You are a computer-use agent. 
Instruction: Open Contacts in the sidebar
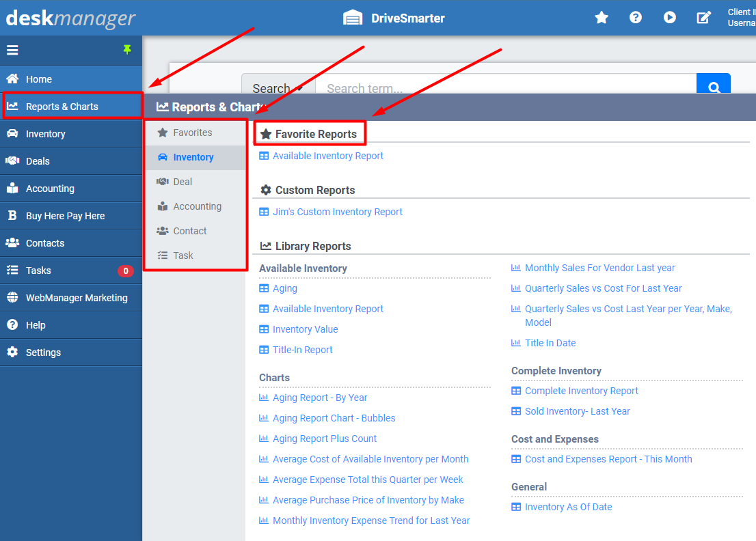71,243
